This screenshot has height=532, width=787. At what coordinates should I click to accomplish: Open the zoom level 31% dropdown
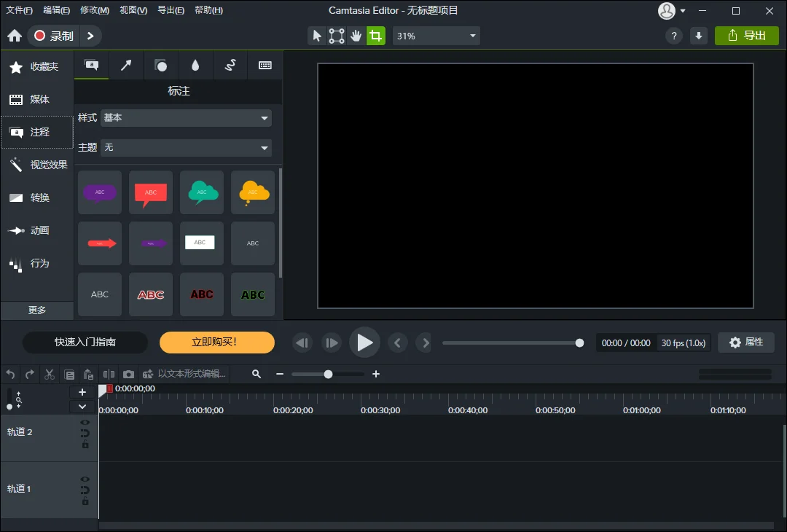(x=436, y=36)
